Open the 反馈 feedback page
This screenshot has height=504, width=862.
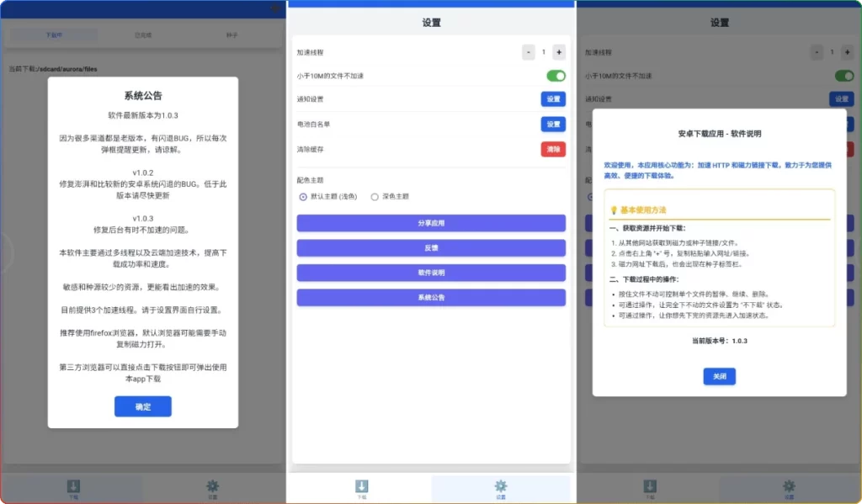point(430,247)
